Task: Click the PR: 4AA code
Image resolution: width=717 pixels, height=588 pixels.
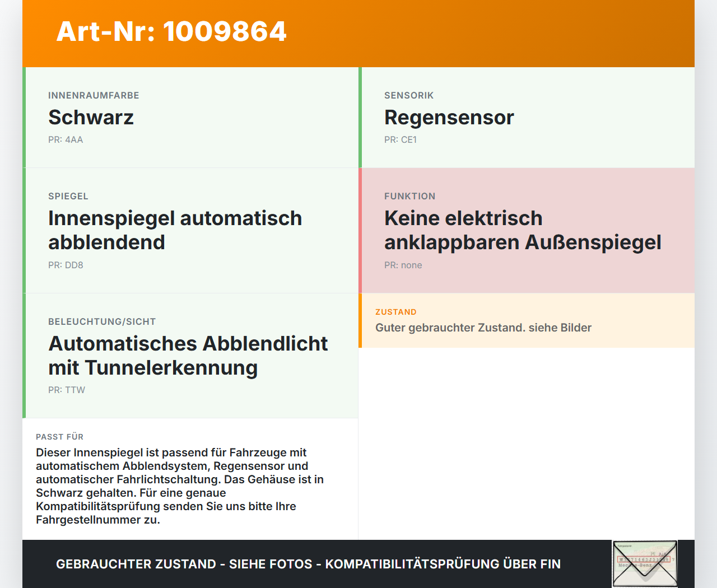Action: point(66,139)
